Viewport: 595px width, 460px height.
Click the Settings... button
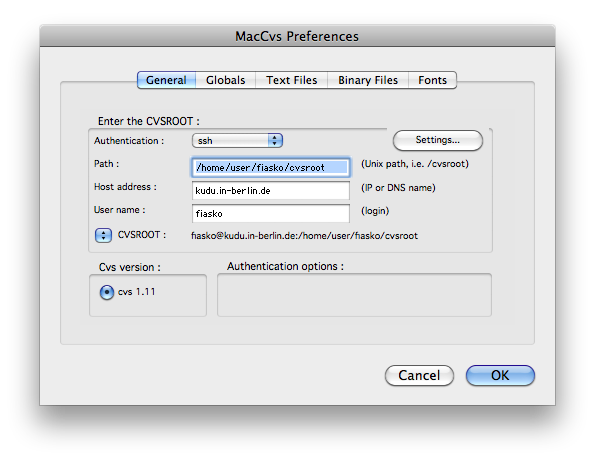pos(438,140)
